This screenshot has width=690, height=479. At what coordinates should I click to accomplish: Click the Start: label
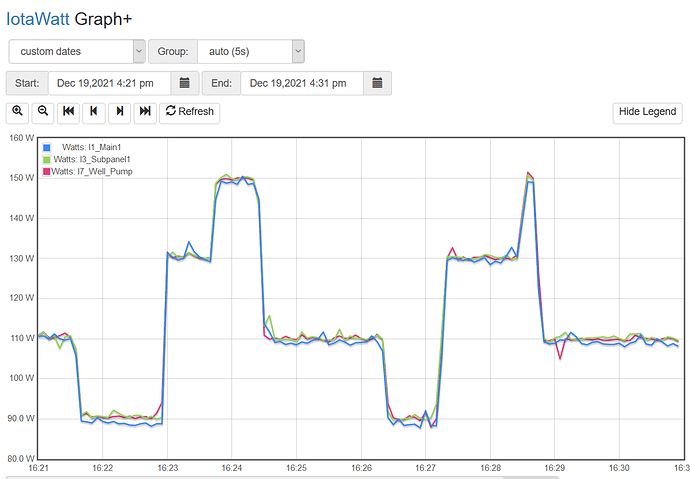[27, 83]
